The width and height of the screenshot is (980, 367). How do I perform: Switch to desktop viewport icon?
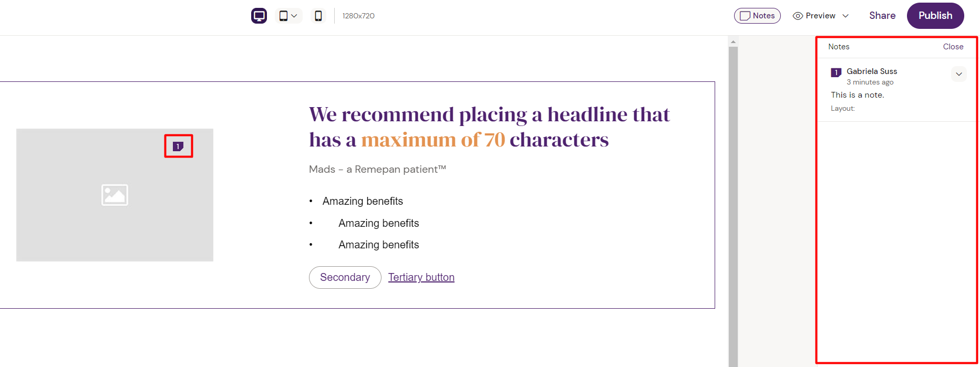click(x=259, y=16)
